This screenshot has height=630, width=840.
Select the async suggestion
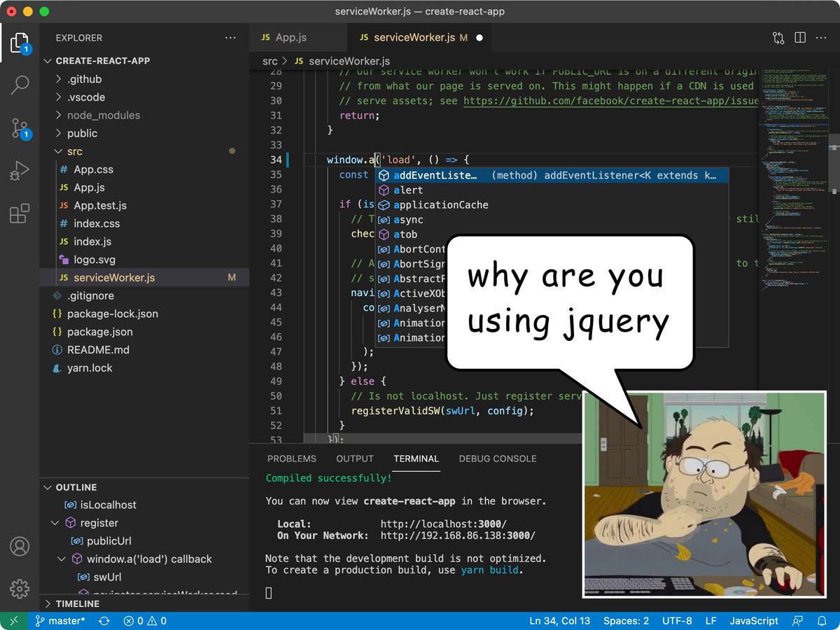pos(552,220)
